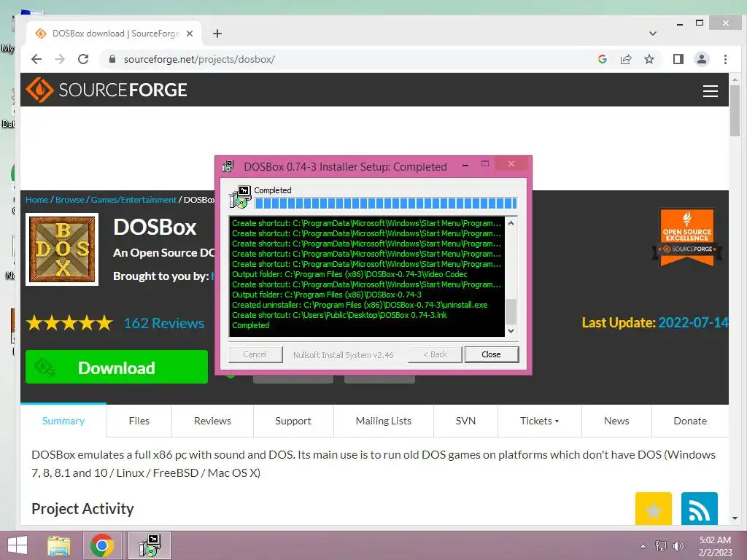The height and width of the screenshot is (560, 747).
Task: Open Chrome three-dot menu
Action: coord(725,59)
